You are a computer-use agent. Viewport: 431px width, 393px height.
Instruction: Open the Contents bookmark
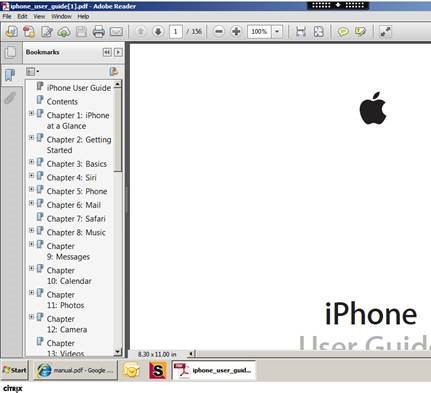pos(62,102)
